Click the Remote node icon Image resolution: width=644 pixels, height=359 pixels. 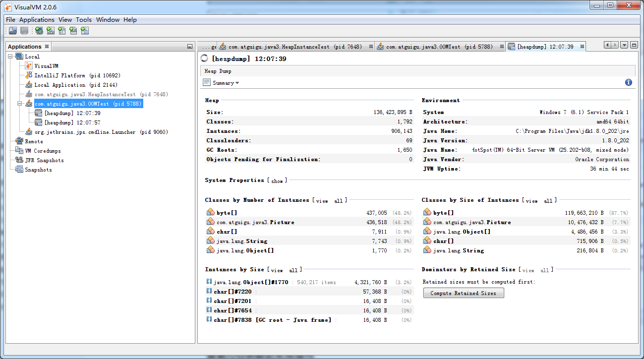point(19,141)
